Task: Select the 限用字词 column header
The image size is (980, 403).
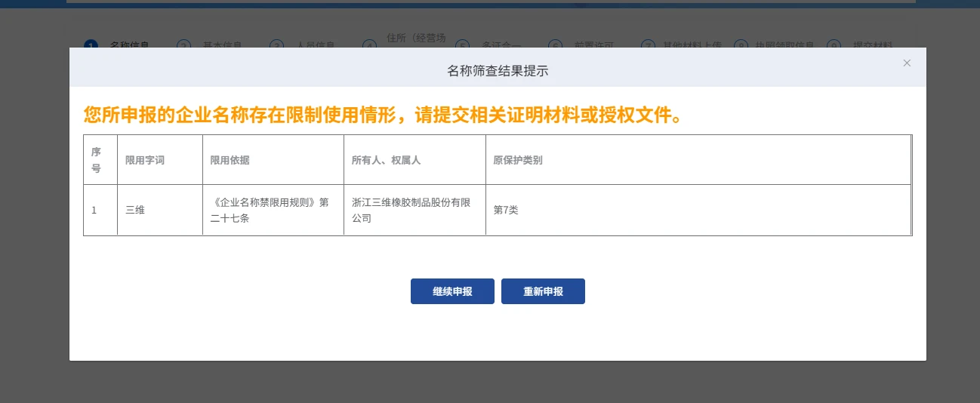Action: click(145, 160)
